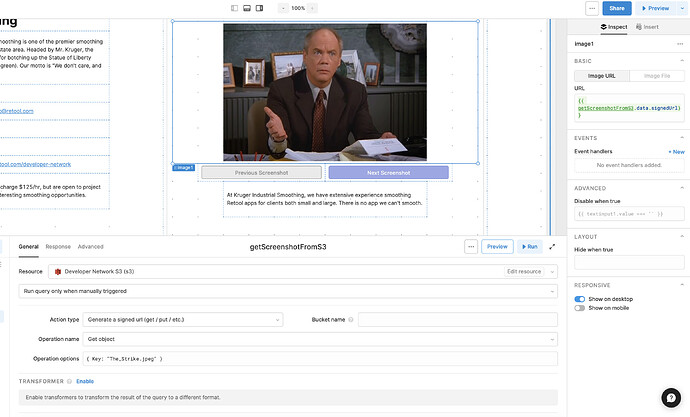Screen dimensions: 690x417
Task: Collapse the EVENTS section
Action: [x=682, y=138]
